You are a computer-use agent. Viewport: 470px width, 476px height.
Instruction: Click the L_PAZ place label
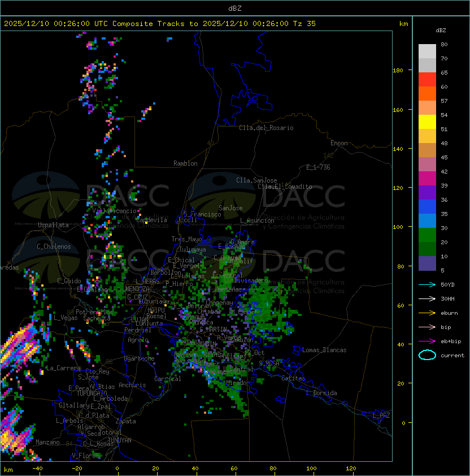(x=381, y=416)
